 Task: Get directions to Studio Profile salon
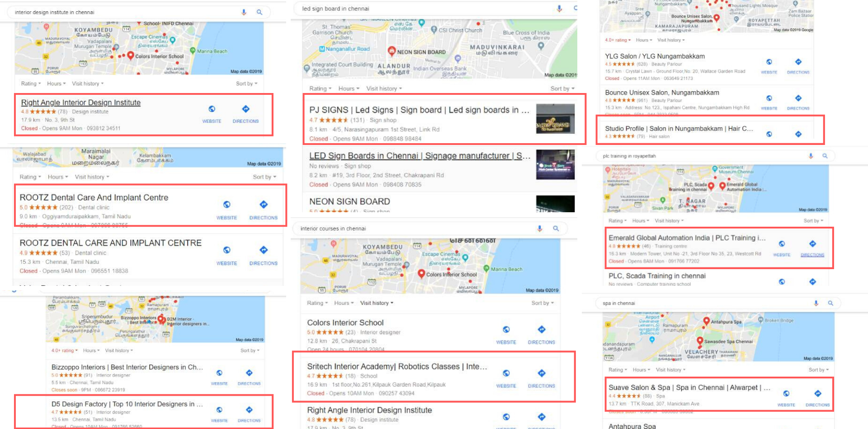coord(798,134)
